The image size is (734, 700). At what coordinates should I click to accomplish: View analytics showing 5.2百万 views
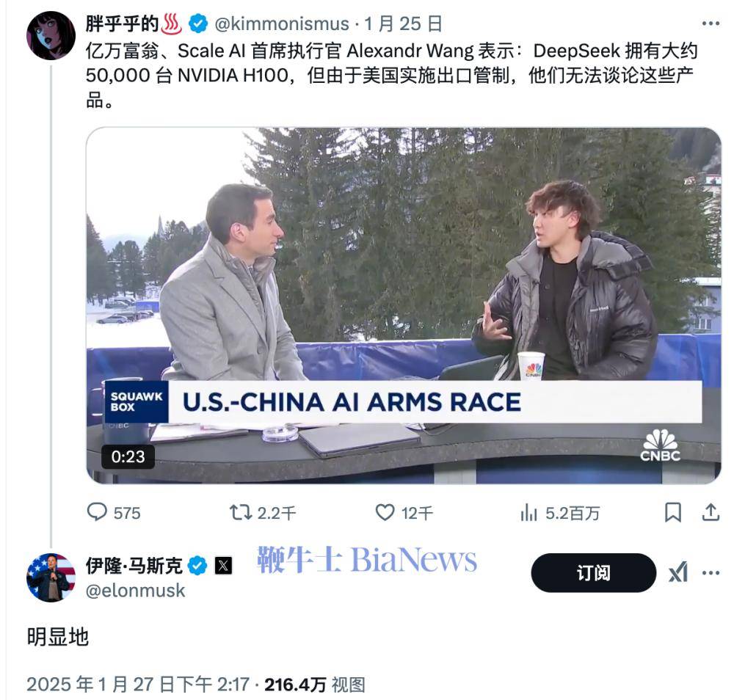coord(529,512)
